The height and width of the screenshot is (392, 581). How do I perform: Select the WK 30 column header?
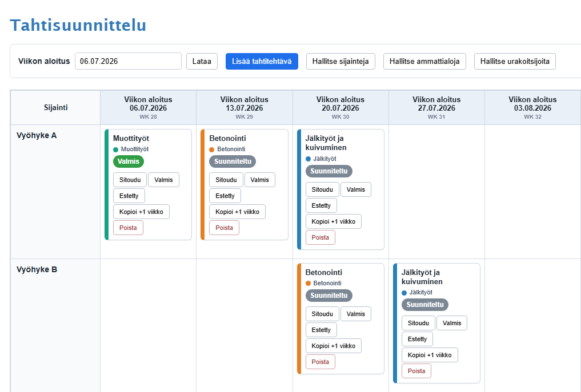point(340,108)
